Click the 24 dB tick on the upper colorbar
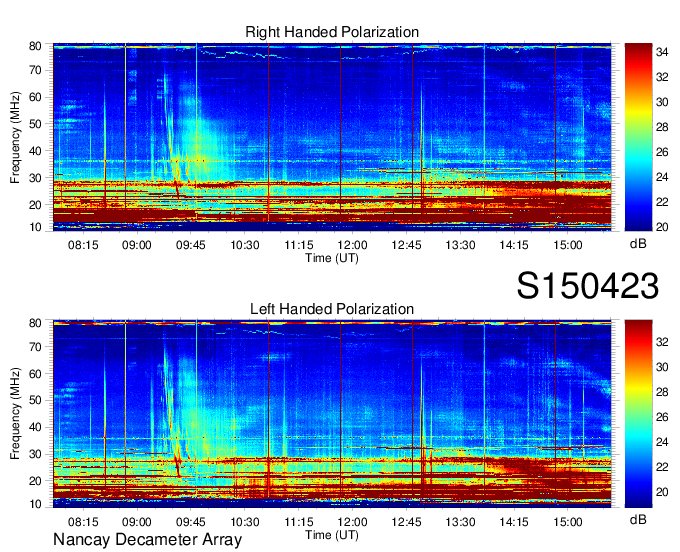The image size is (680, 552). pyautogui.click(x=662, y=177)
